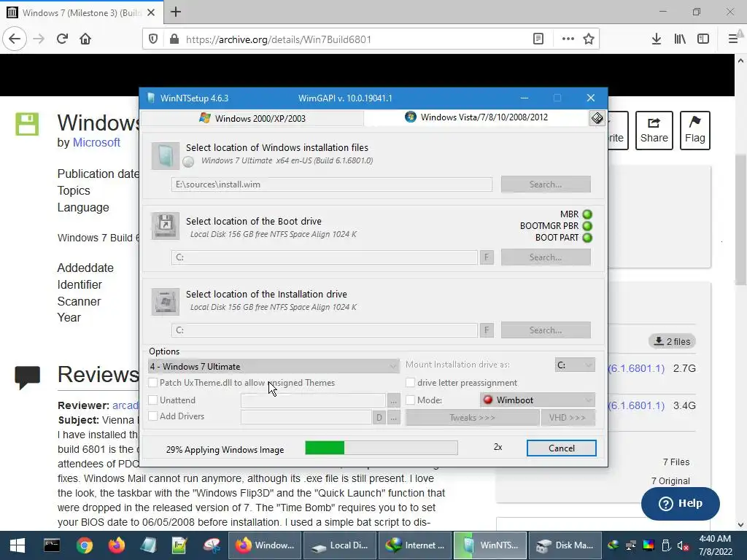Open the Windows Start button

[18, 545]
